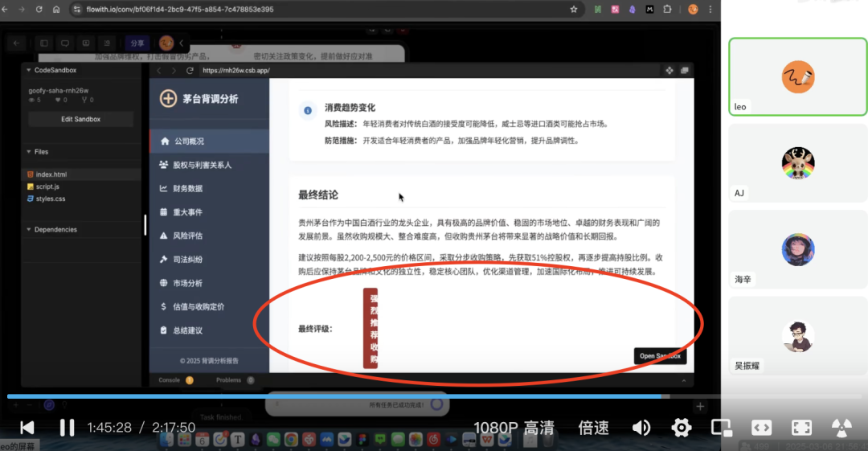Screen dimensions: 868x451
Task: Open the Chrome extensions puzzle icon
Action: pos(667,10)
